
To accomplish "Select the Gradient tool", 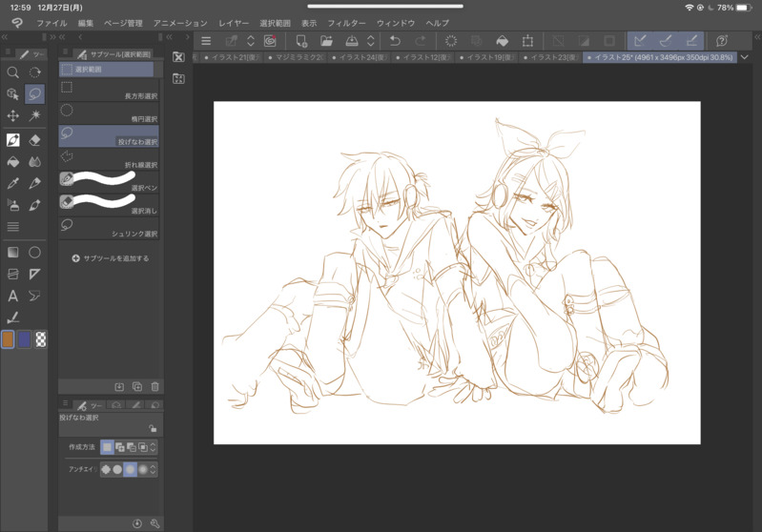I will point(13,252).
